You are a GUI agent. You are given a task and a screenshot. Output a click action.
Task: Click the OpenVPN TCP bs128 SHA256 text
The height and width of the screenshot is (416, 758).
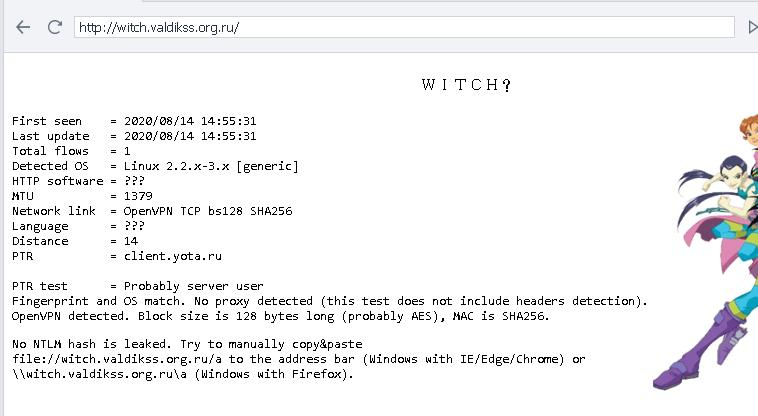(x=208, y=211)
